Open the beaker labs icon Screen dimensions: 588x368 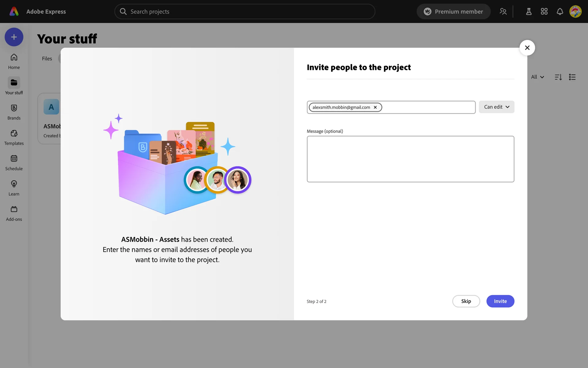(x=529, y=12)
